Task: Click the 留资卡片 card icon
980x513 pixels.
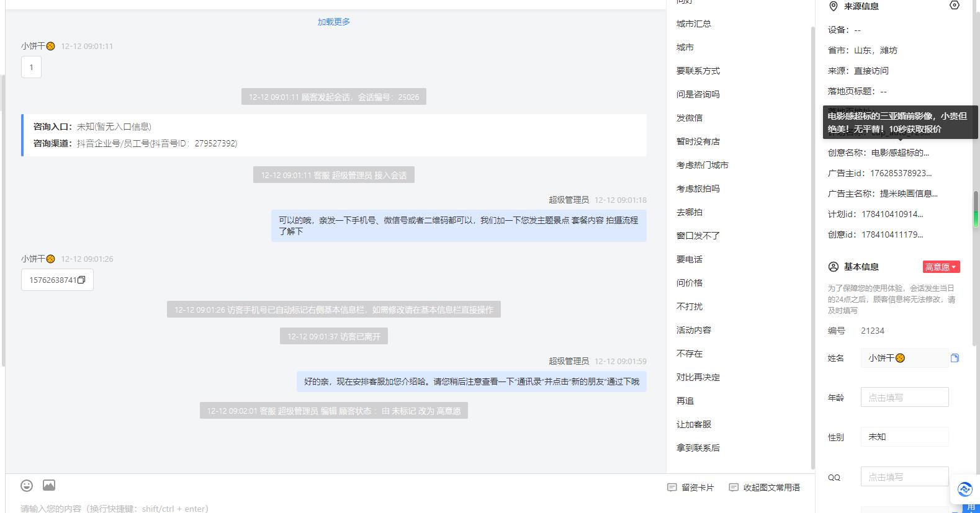Action: [x=672, y=488]
